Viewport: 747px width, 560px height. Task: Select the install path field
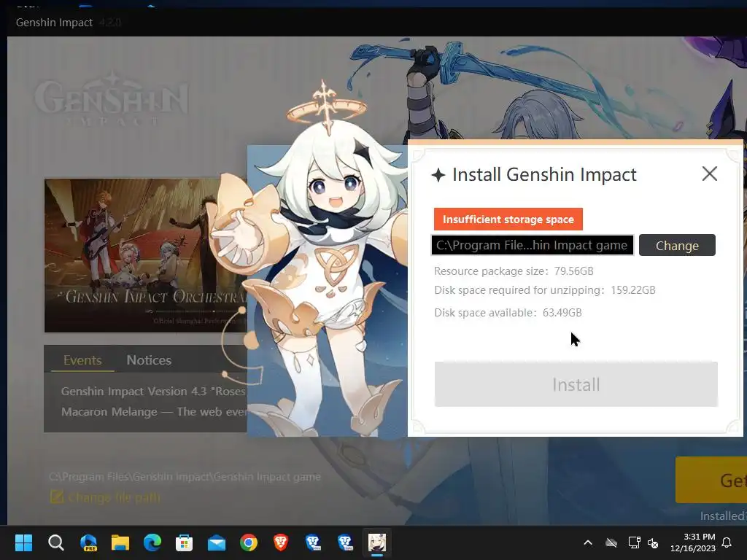532,245
